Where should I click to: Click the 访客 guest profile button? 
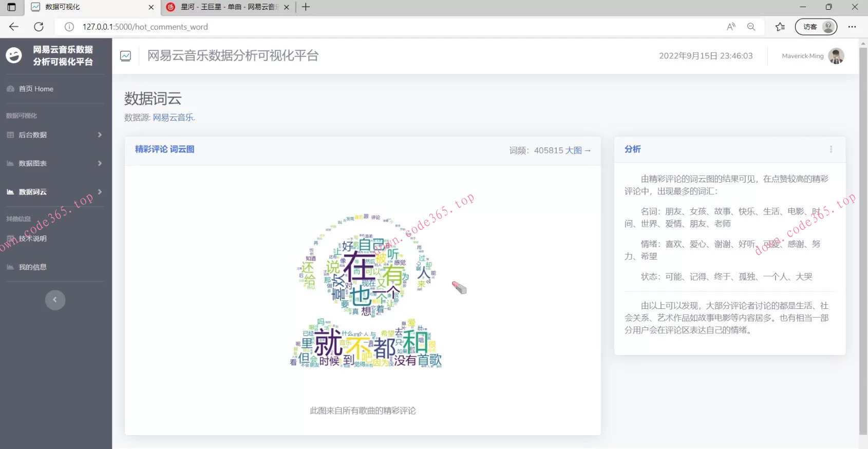point(816,27)
